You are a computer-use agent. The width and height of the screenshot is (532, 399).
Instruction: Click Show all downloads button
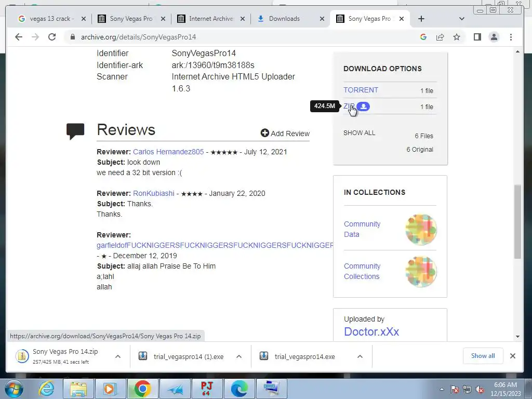[x=483, y=355]
